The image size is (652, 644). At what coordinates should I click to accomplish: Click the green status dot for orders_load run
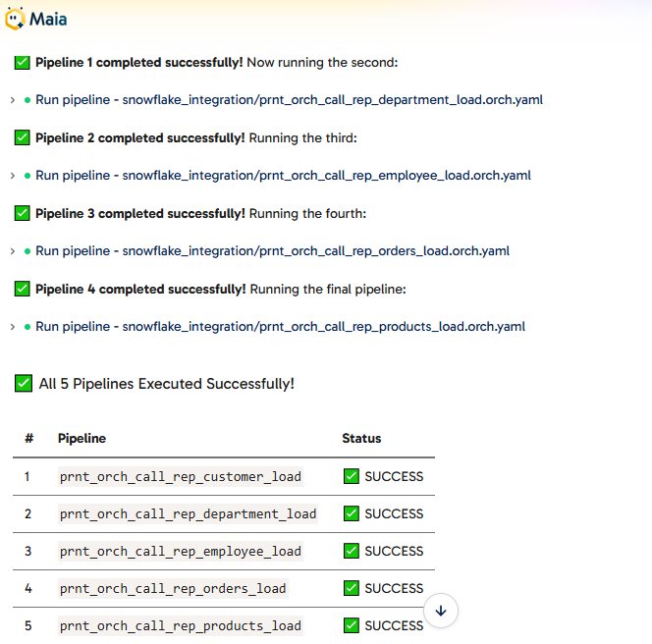pyautogui.click(x=27, y=251)
